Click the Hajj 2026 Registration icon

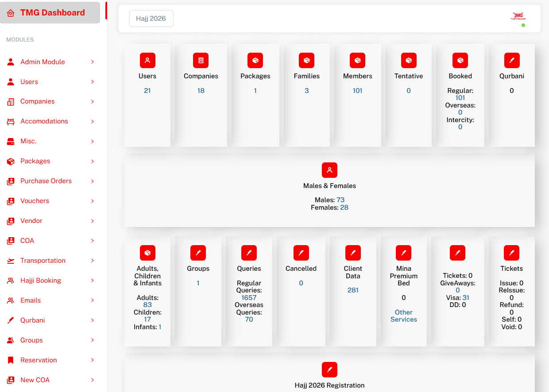pyautogui.click(x=329, y=369)
